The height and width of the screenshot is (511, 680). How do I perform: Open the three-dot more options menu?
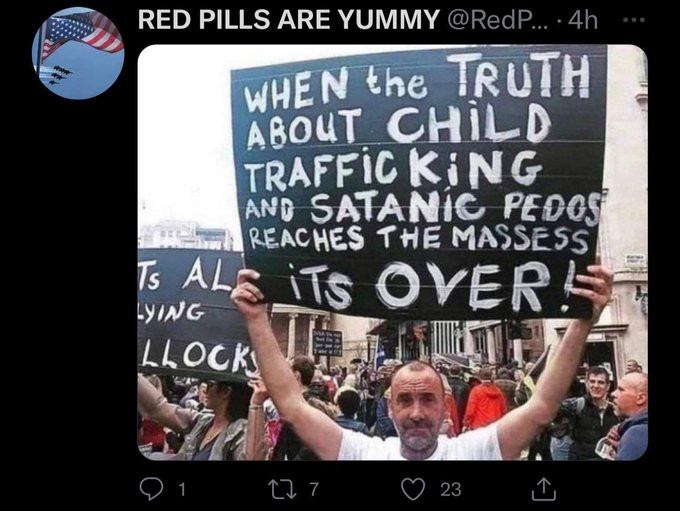(x=634, y=20)
